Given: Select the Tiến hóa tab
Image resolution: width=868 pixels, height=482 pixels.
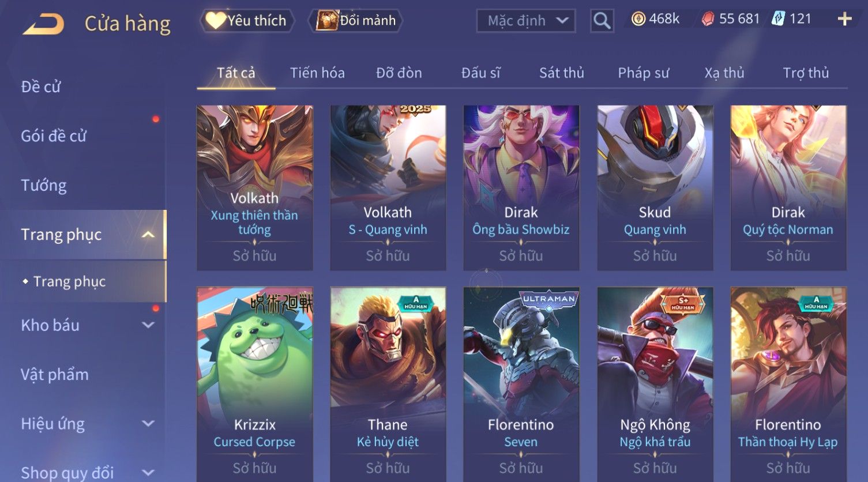Looking at the screenshot, I should coord(317,73).
